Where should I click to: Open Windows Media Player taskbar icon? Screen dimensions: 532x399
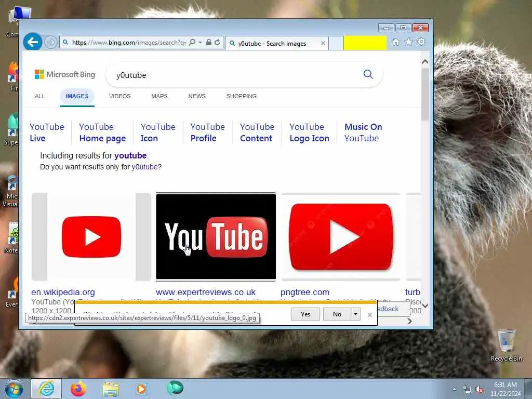point(141,389)
